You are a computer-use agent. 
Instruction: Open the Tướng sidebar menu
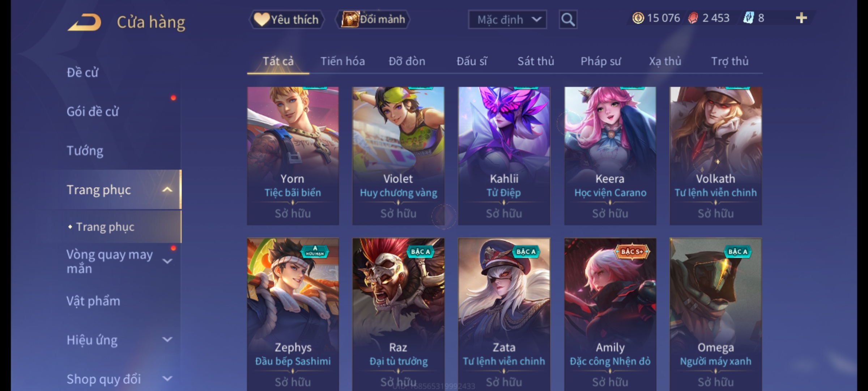pyautogui.click(x=85, y=151)
